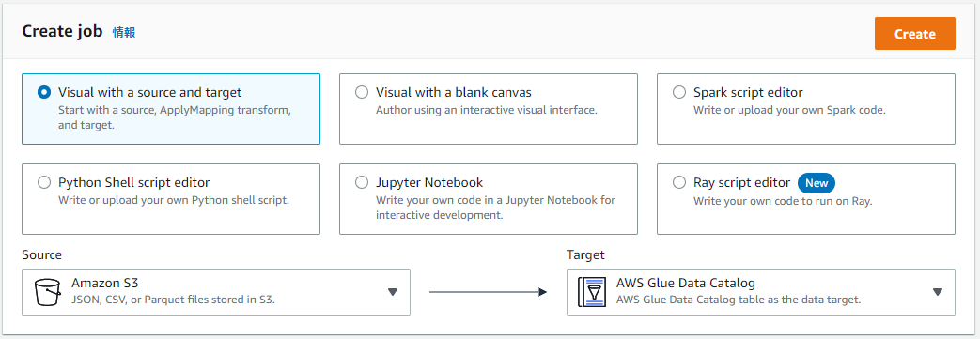Click the New badge beside Ray script editor
Viewport: 980px width, 339px height.
817,183
